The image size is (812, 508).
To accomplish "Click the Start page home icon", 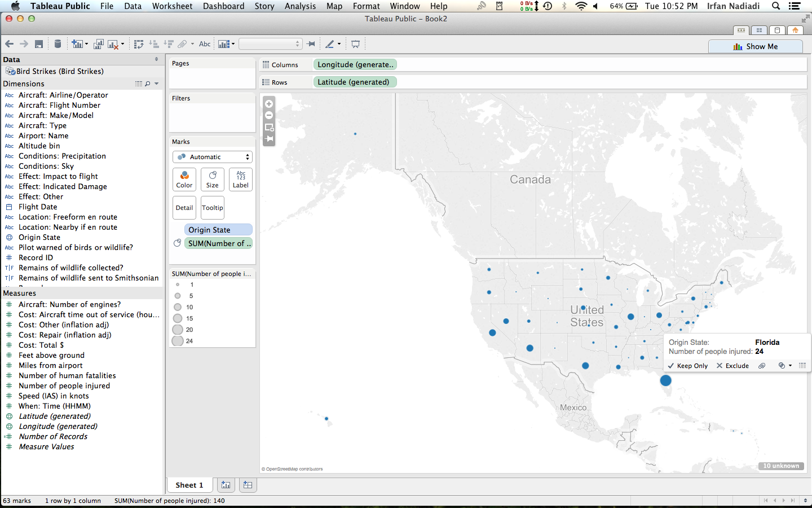I will pos(796,30).
